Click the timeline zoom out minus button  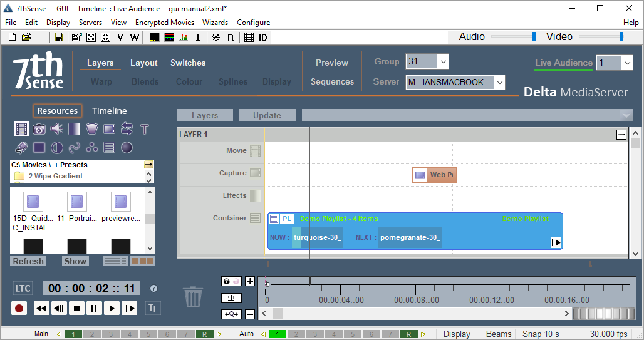click(250, 314)
